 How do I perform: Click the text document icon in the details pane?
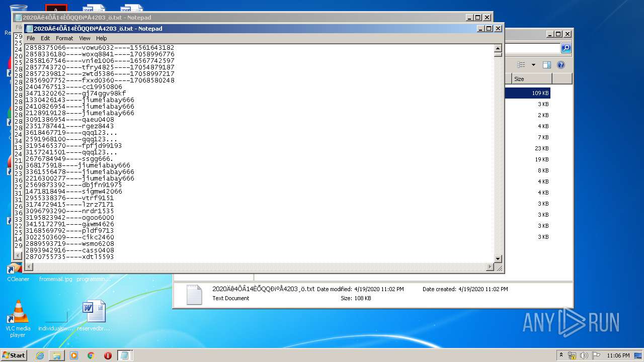[x=194, y=295]
